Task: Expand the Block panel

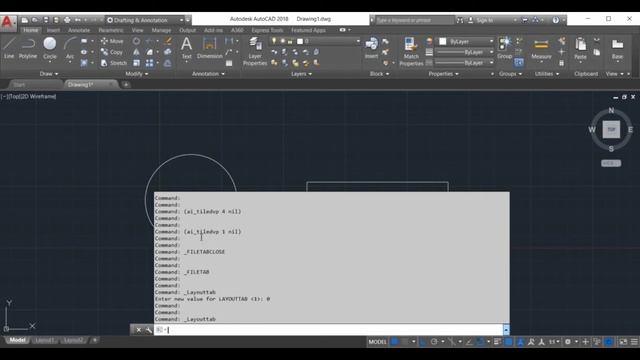Action: (x=379, y=74)
